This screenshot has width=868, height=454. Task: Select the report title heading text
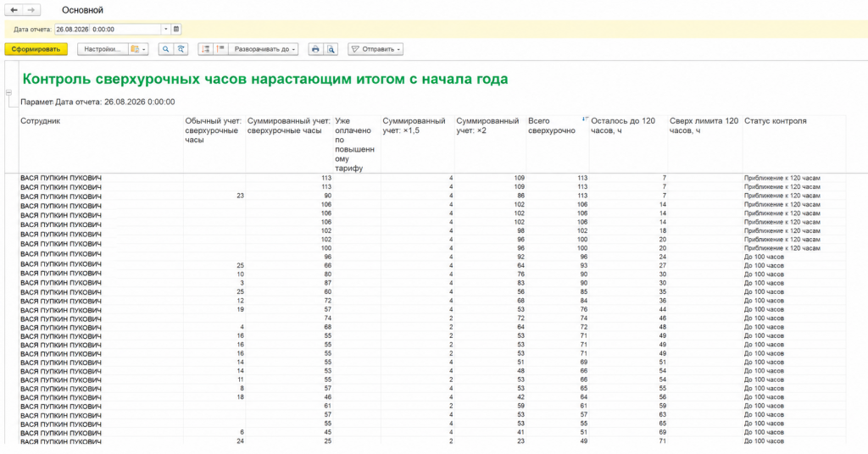click(x=265, y=79)
